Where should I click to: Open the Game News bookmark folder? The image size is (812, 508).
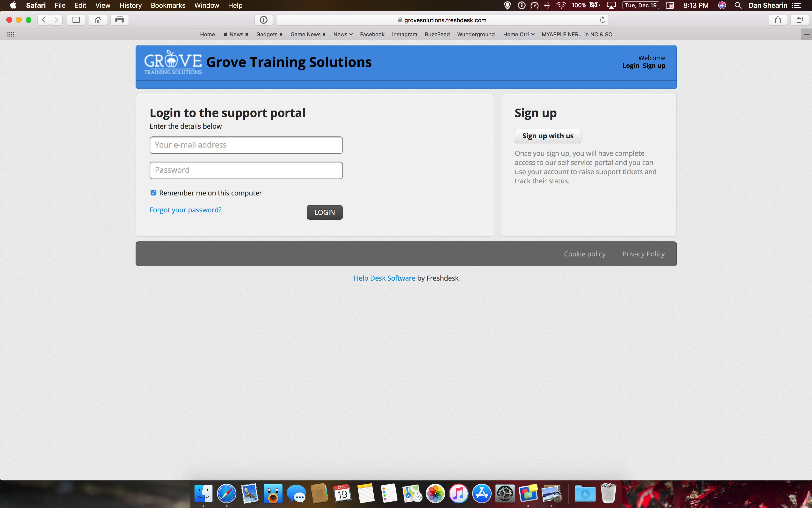(308, 34)
